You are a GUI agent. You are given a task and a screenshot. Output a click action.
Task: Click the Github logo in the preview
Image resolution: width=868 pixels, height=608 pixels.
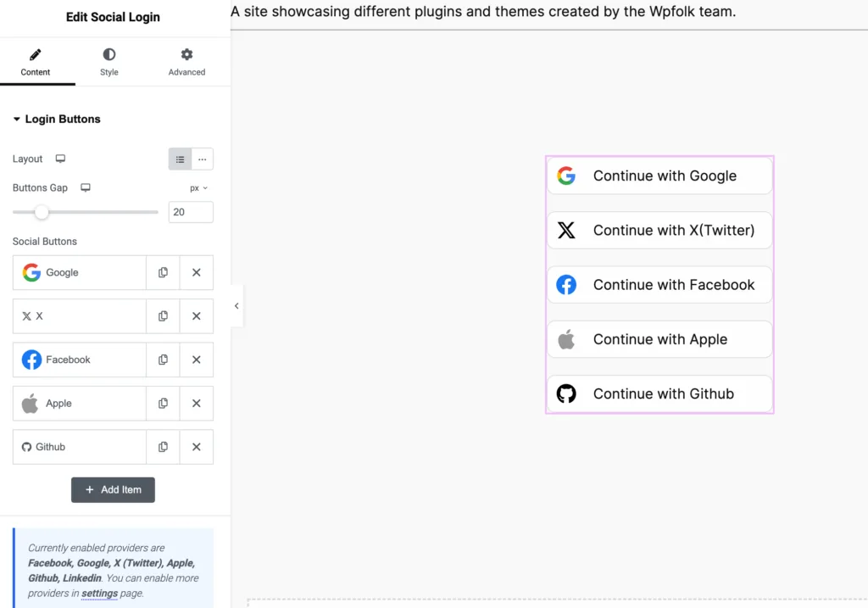coord(566,393)
